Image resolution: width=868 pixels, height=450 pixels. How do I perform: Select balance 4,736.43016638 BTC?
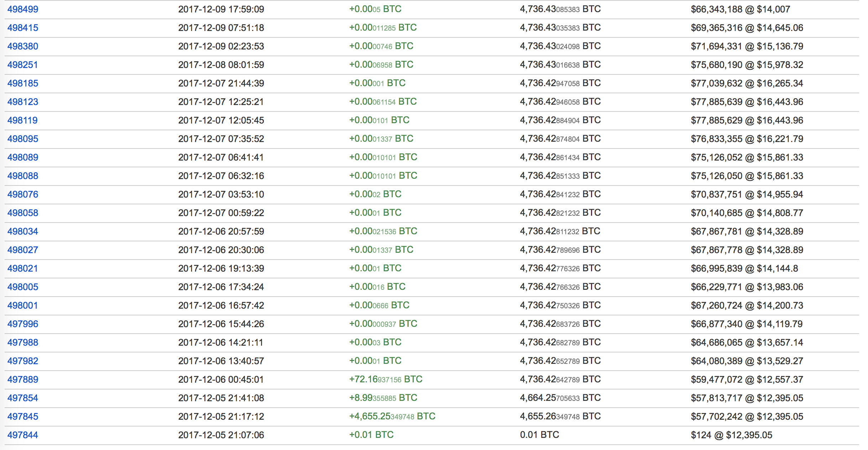pyautogui.click(x=560, y=64)
